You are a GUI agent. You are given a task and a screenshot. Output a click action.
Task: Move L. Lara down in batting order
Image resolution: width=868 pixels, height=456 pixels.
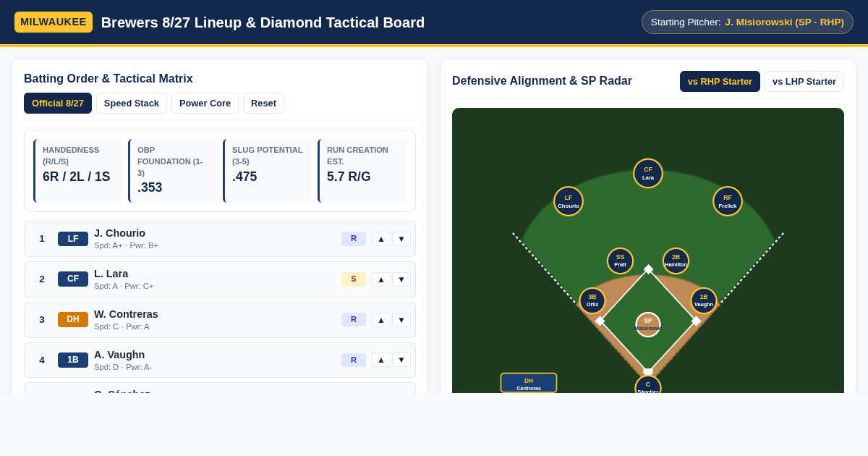tap(401, 279)
